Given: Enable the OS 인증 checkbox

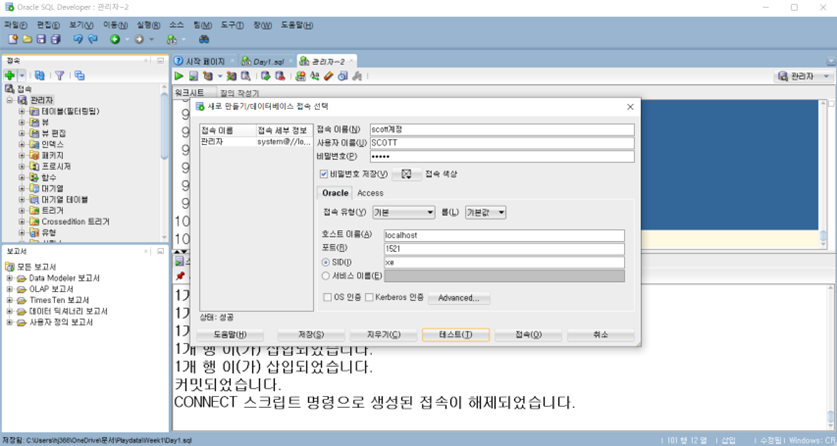Looking at the screenshot, I should click(327, 297).
